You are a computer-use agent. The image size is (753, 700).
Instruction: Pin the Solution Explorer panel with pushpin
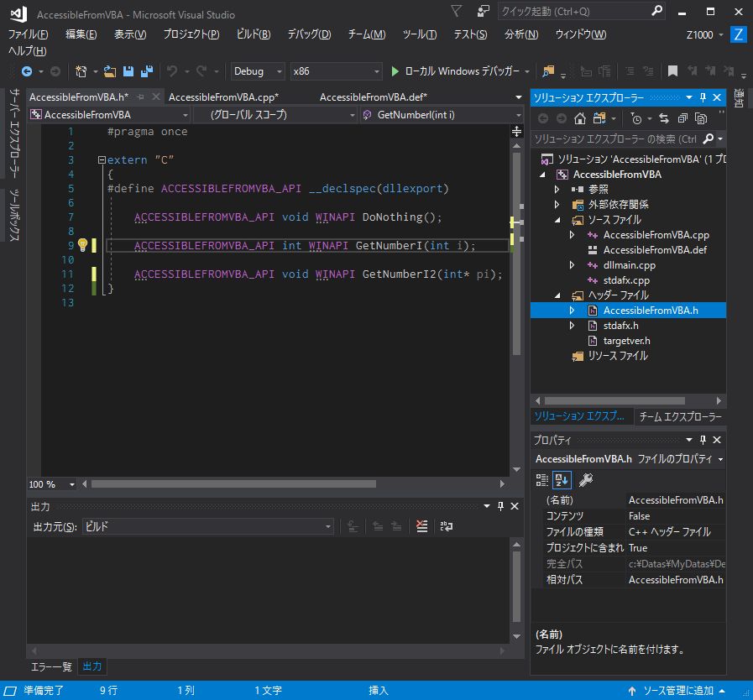[703, 97]
